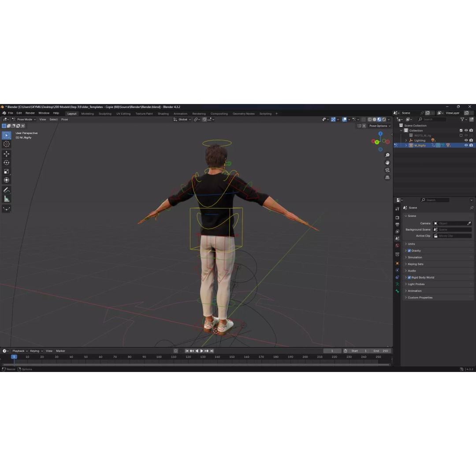Screen dimensions: 476x476
Task: Click the Start frame field
Action: click(x=360, y=351)
